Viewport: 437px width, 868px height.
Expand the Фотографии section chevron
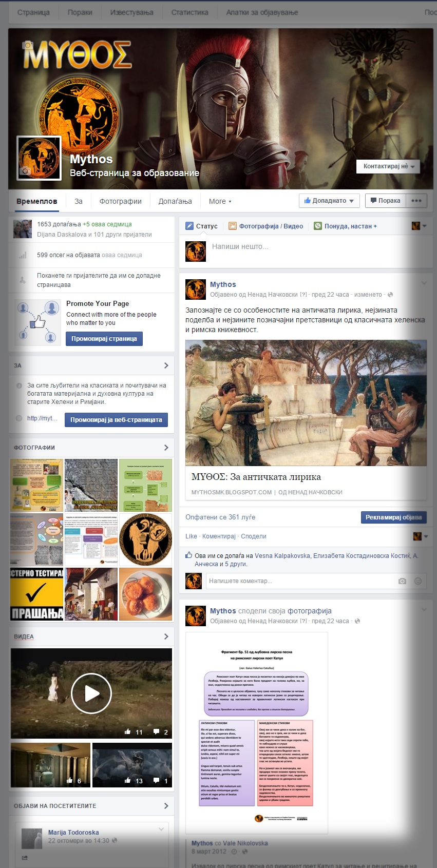(166, 448)
